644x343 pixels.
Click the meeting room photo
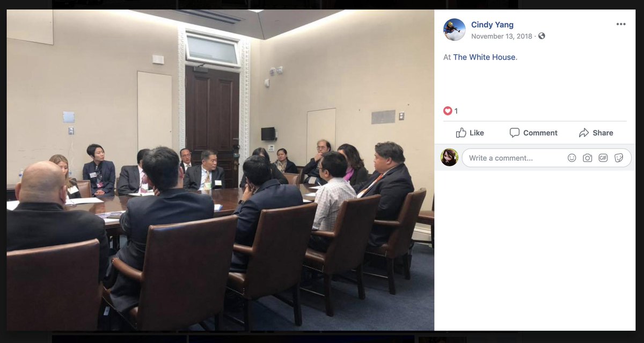(x=221, y=170)
